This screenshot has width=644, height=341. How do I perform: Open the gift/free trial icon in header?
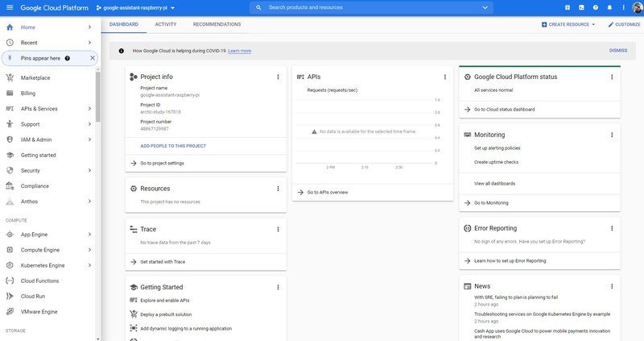click(x=567, y=7)
